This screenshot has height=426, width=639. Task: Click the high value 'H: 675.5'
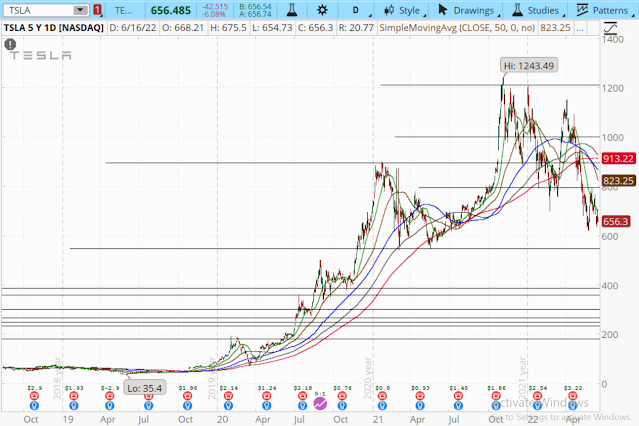(228, 28)
